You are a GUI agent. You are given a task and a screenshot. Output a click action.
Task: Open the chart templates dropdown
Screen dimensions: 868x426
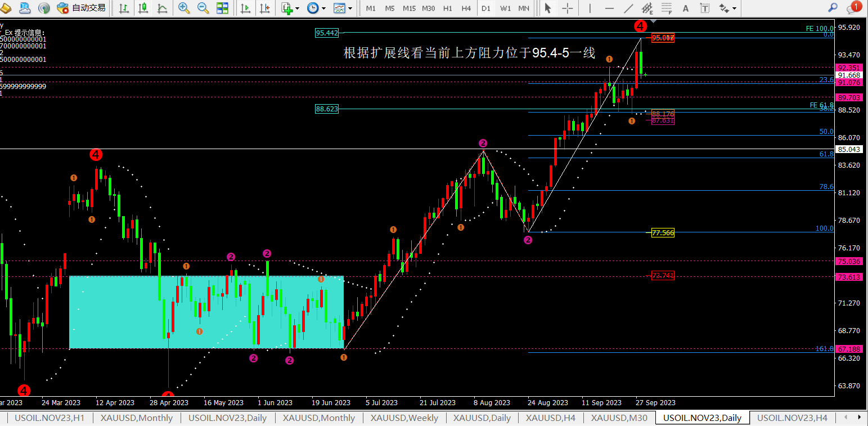pos(343,8)
